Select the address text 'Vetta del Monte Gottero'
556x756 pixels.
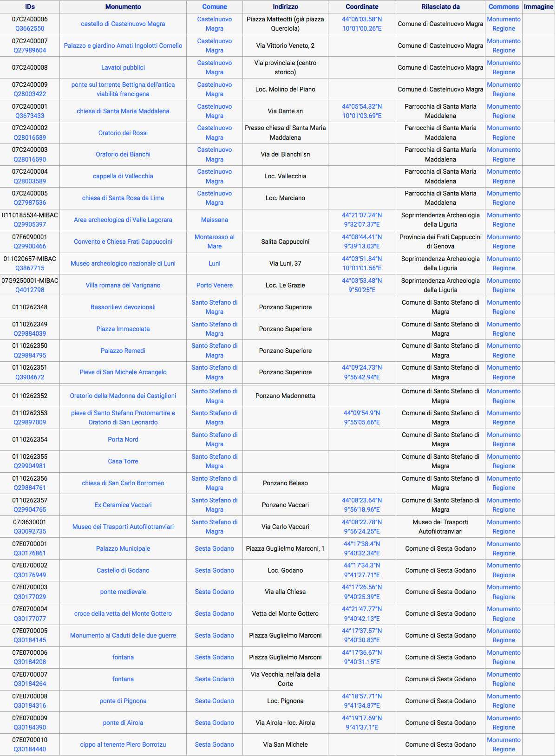point(285,613)
